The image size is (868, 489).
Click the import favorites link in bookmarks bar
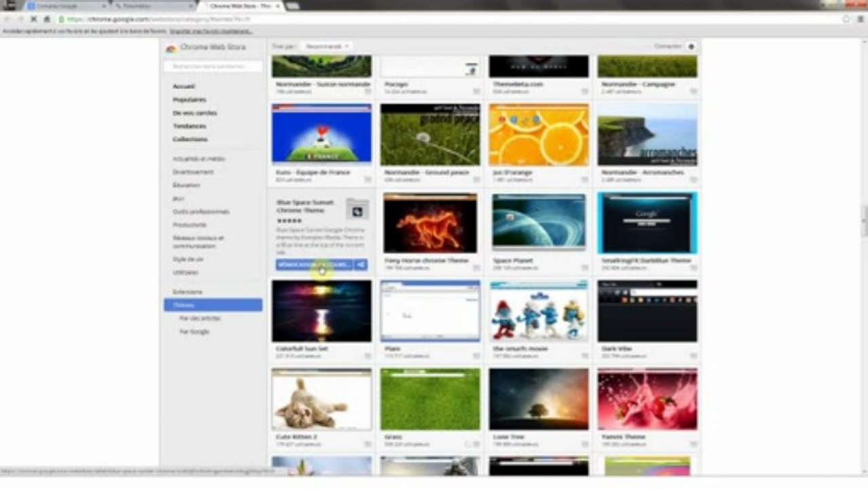(211, 31)
